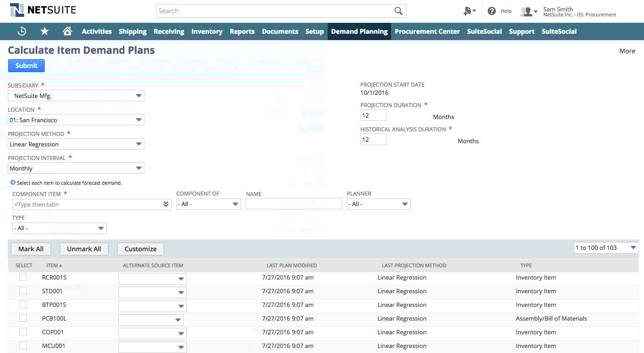
Task: Click the NetSuite logo
Action: [43, 10]
